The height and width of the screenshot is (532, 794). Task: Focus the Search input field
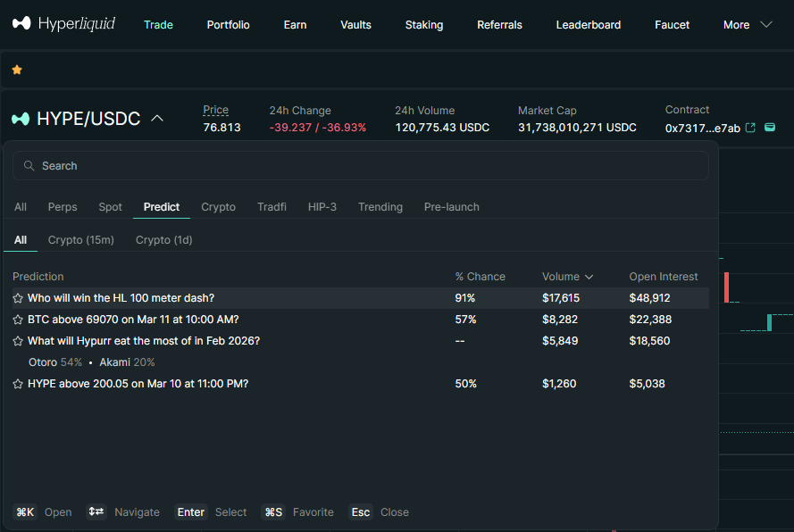point(361,165)
